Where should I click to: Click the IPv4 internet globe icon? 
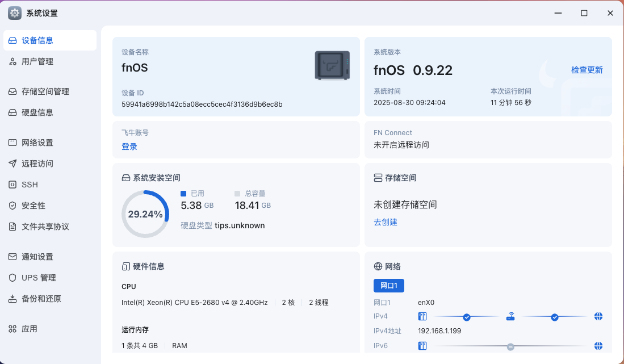[598, 317]
